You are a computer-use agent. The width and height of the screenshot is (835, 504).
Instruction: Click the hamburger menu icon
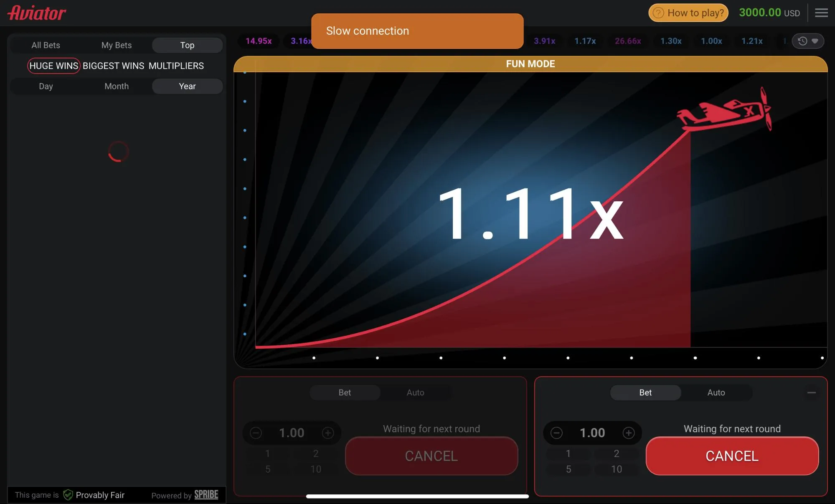click(x=821, y=13)
